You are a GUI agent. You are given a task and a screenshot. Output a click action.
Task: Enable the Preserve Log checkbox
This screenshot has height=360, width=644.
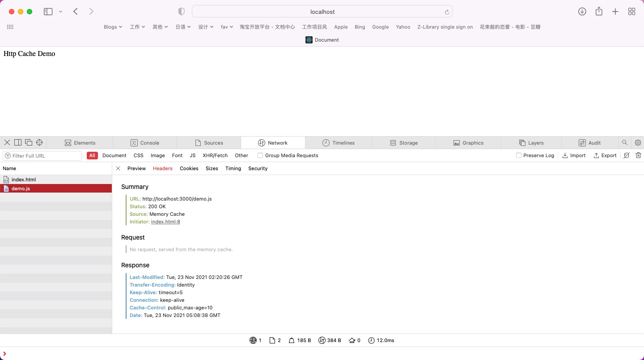(x=519, y=155)
